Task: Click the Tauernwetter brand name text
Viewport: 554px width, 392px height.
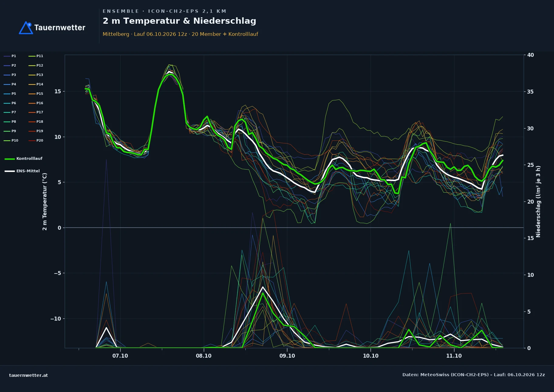Action: [60, 28]
